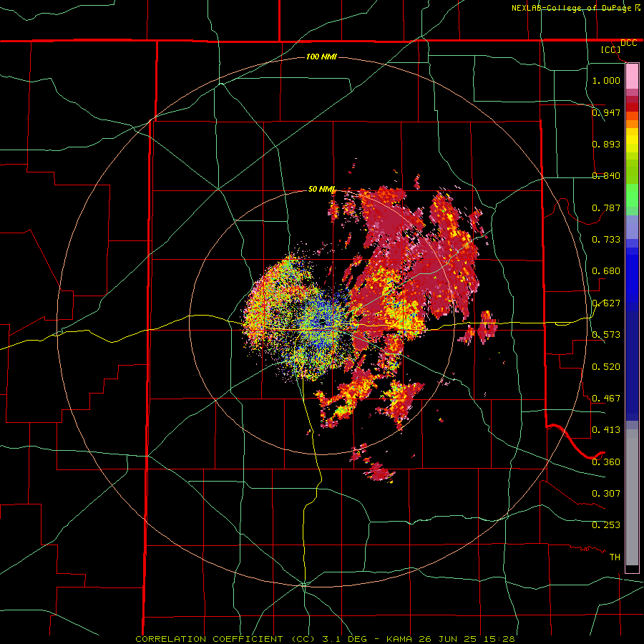Click the 0.893 legend value
The height and width of the screenshot is (644, 644).
click(x=606, y=144)
